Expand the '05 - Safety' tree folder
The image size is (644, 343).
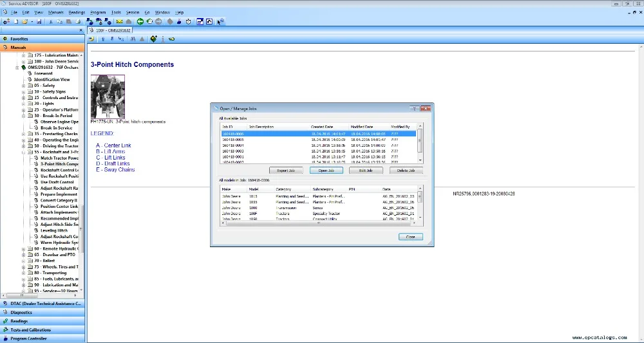click(23, 86)
